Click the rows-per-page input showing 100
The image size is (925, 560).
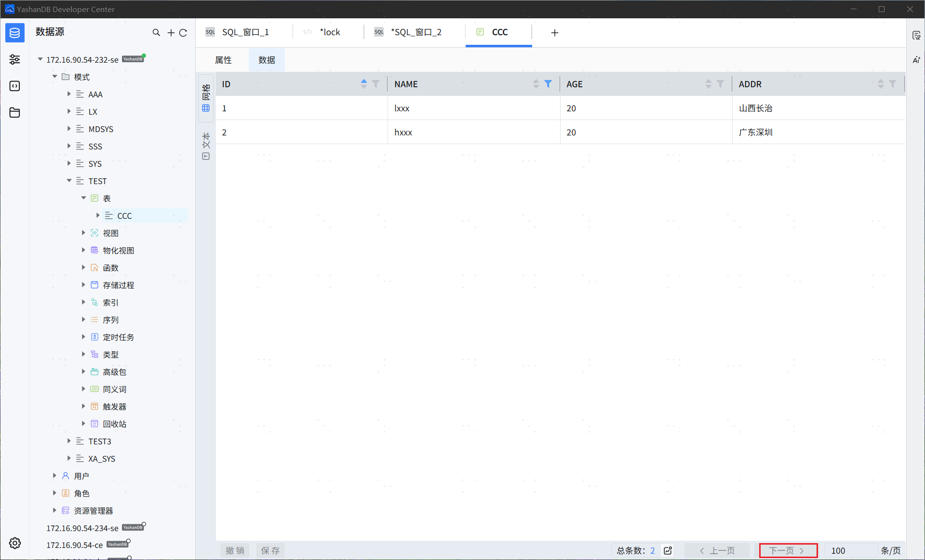[x=850, y=550]
